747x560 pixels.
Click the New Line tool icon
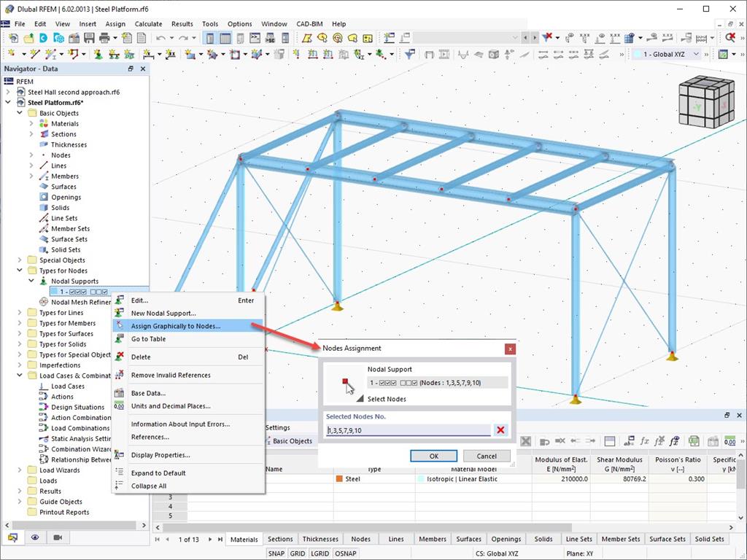click(x=35, y=54)
